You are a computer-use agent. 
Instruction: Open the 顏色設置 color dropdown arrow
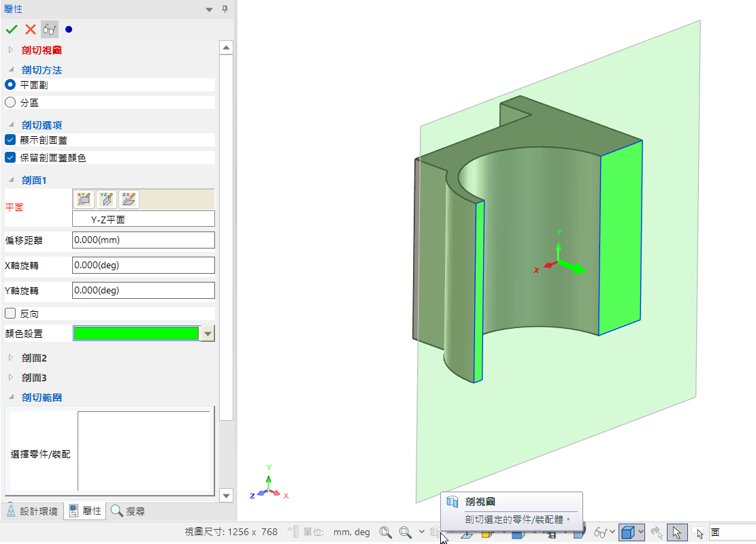coord(207,333)
